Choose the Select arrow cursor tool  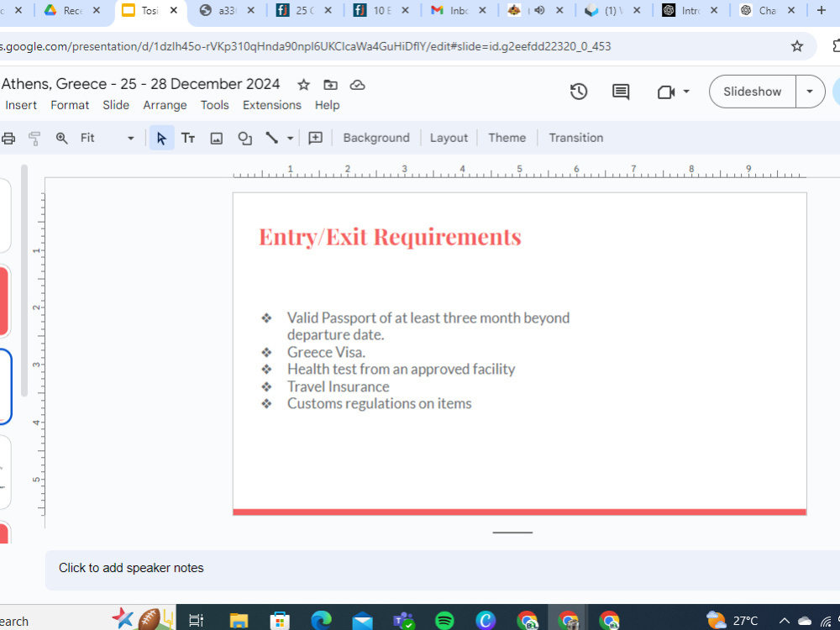point(161,139)
